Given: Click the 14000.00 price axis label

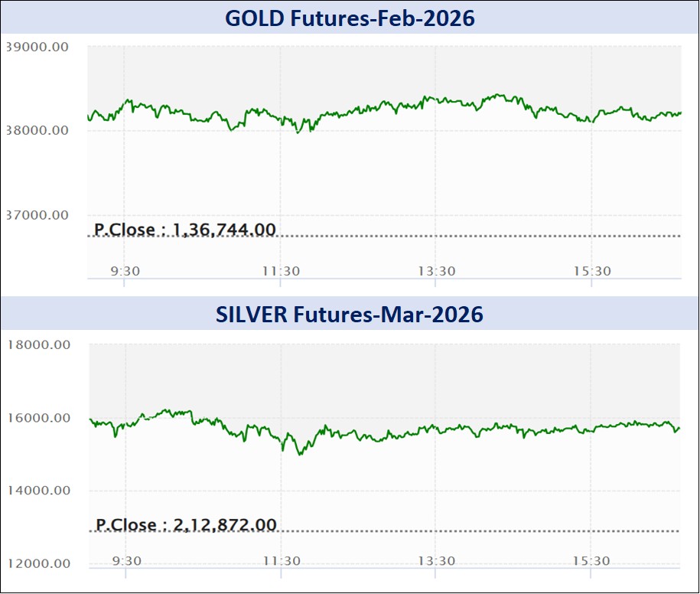Looking at the screenshot, I should pos(37,491).
